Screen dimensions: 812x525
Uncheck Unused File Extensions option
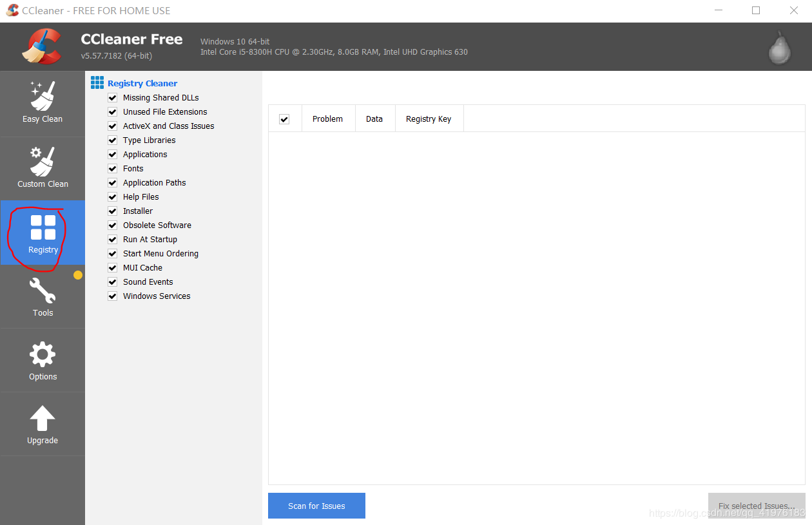(112, 112)
